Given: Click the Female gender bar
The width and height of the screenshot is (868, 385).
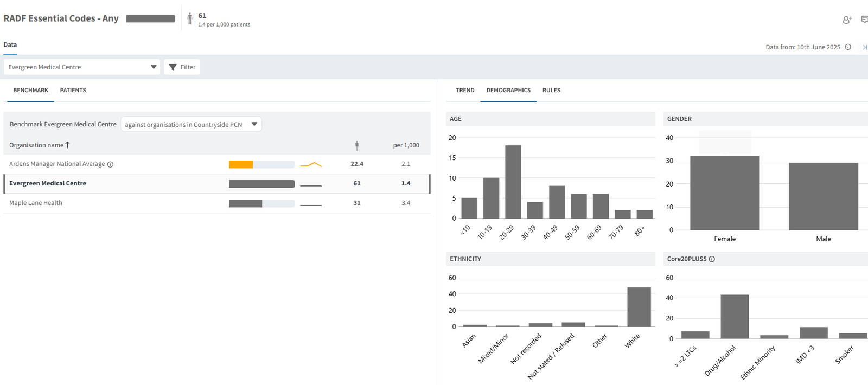Looking at the screenshot, I should [x=724, y=193].
